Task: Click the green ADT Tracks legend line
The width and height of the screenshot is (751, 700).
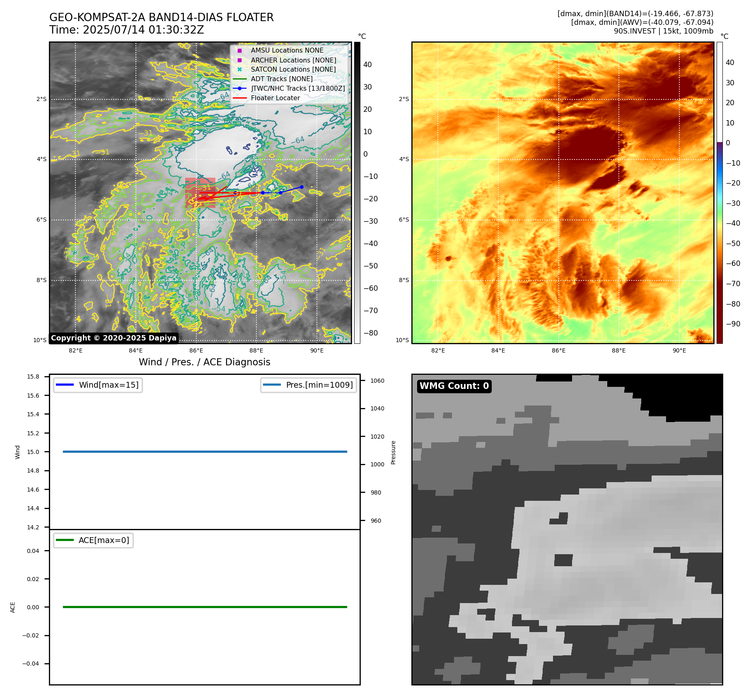Action: pos(239,79)
